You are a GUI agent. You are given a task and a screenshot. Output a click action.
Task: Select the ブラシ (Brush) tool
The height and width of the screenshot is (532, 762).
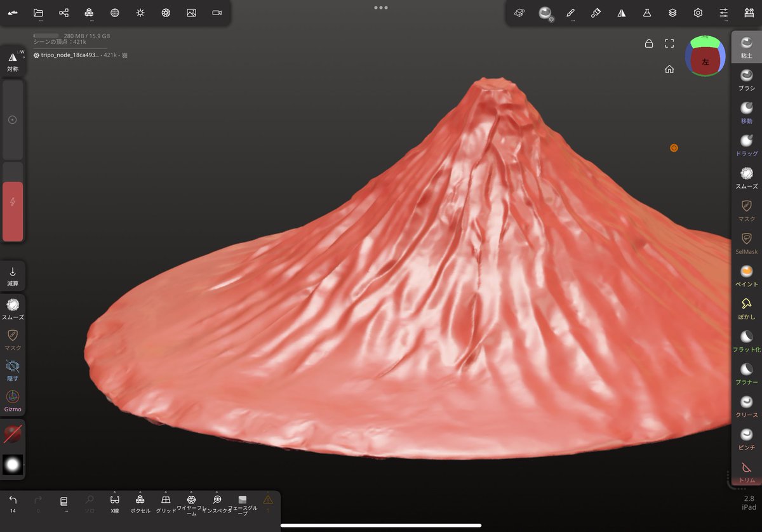pyautogui.click(x=746, y=79)
